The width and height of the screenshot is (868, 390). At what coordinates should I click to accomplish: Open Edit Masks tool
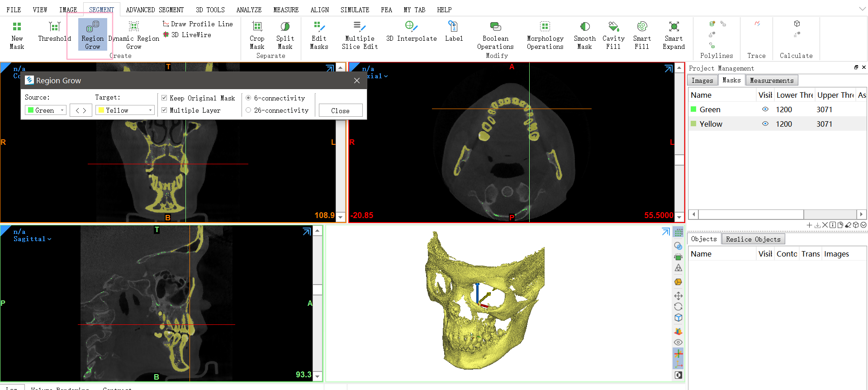coord(319,35)
